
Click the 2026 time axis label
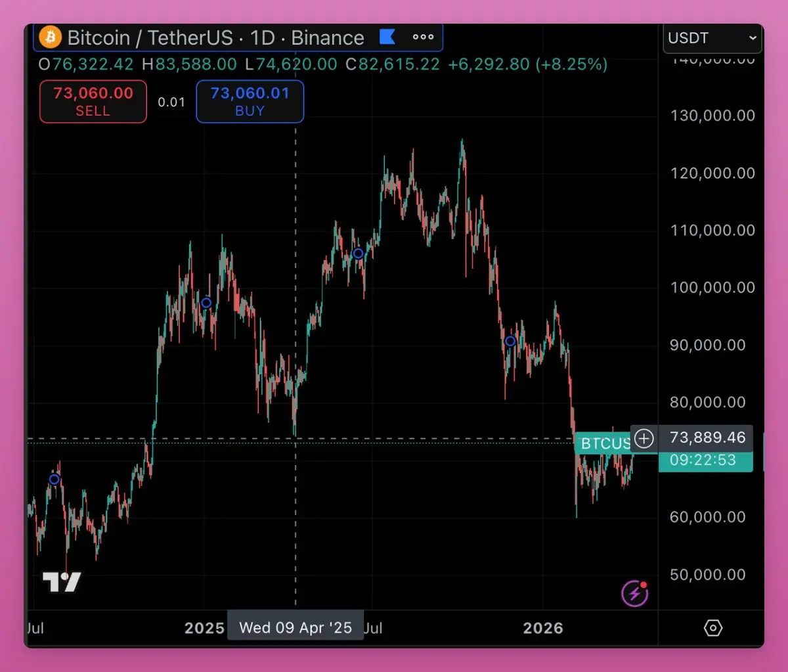coord(543,628)
